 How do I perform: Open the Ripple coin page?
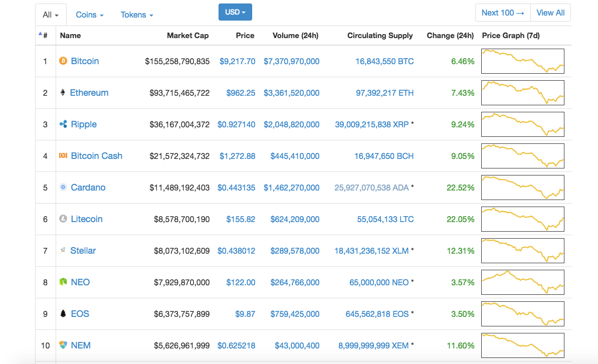tap(84, 124)
